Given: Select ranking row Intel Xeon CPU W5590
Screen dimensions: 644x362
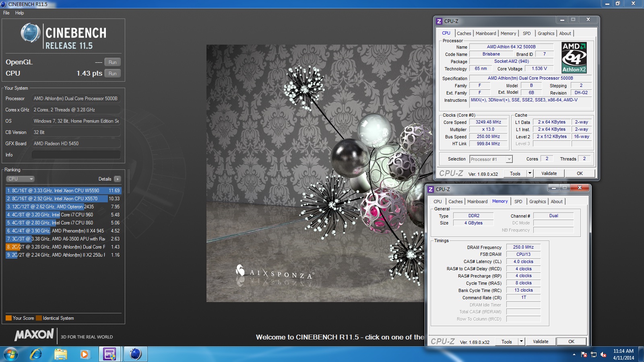Looking at the screenshot, I should [x=64, y=191].
